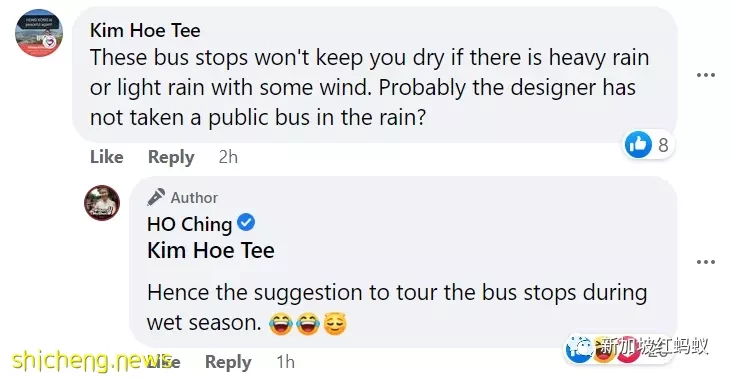Click the reaction count number 8
The width and height of the screenshot is (732, 378).
point(663,145)
